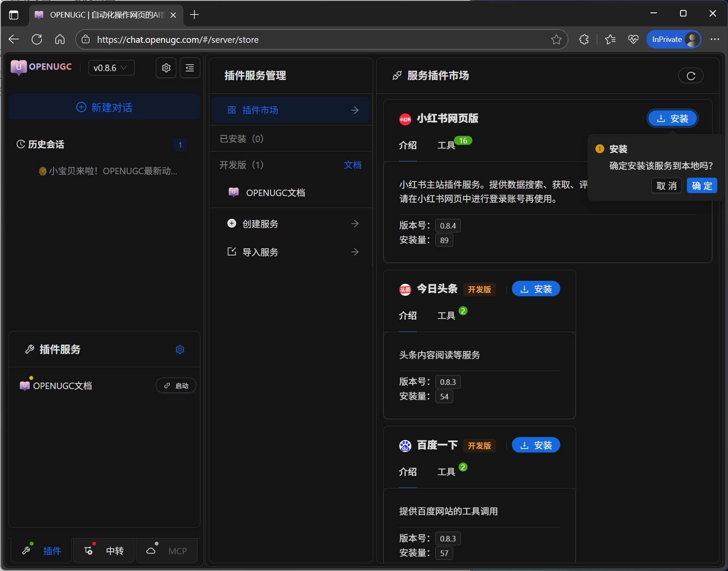
Task: Open browser essentials heart icon
Action: pyautogui.click(x=633, y=39)
